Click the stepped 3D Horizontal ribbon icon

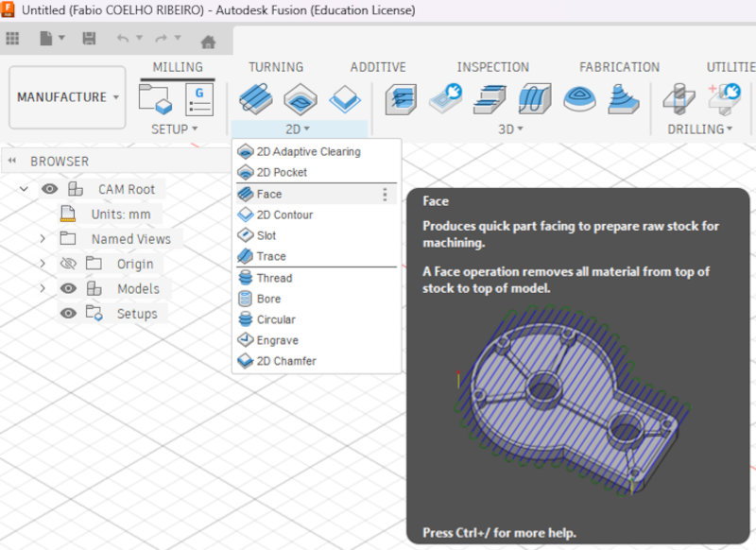coord(490,99)
